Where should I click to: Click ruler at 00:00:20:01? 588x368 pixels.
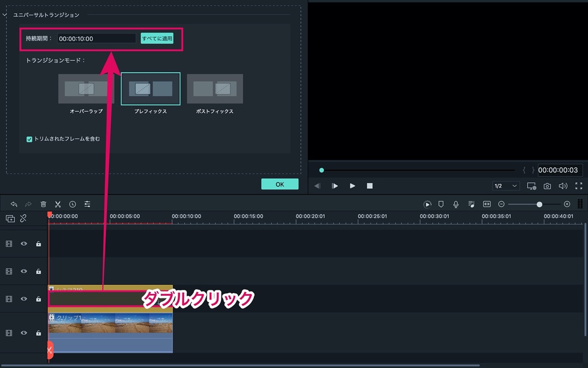pyautogui.click(x=311, y=216)
